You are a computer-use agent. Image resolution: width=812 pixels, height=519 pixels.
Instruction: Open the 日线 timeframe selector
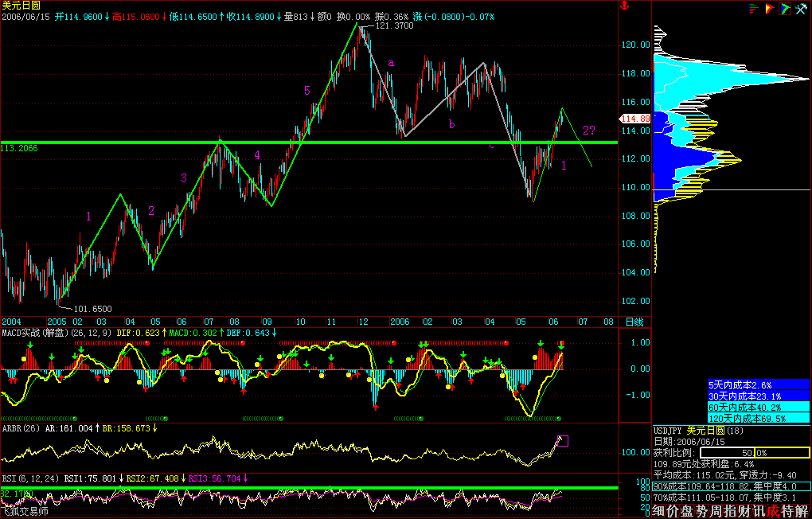629,322
